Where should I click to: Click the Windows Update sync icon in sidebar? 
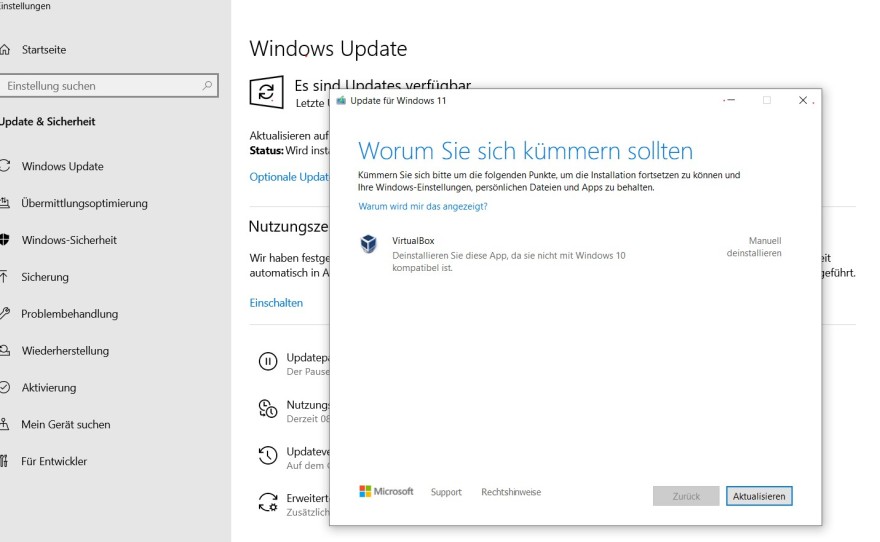click(4, 166)
